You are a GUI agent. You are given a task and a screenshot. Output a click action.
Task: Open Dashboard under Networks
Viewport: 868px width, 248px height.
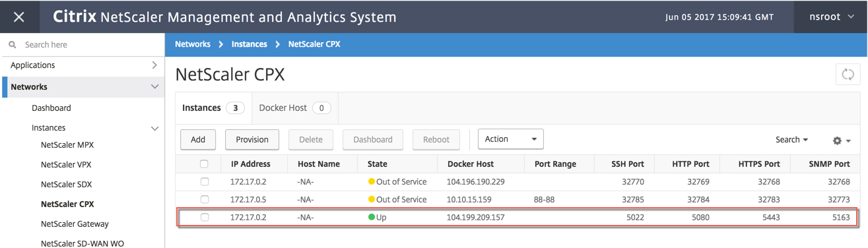pos(51,108)
